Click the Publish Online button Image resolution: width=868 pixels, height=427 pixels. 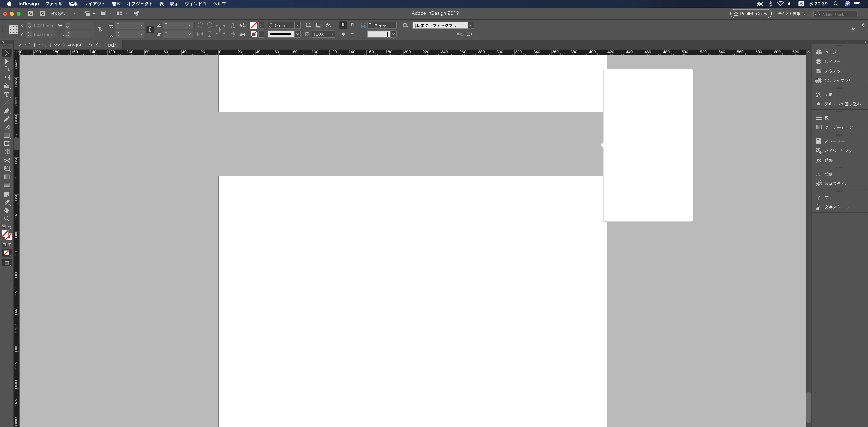tap(751, 13)
